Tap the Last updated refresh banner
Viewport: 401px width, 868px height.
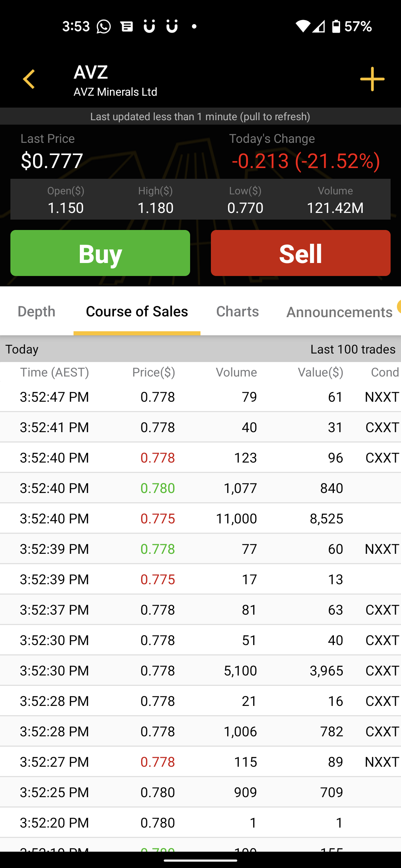pyautogui.click(x=200, y=116)
